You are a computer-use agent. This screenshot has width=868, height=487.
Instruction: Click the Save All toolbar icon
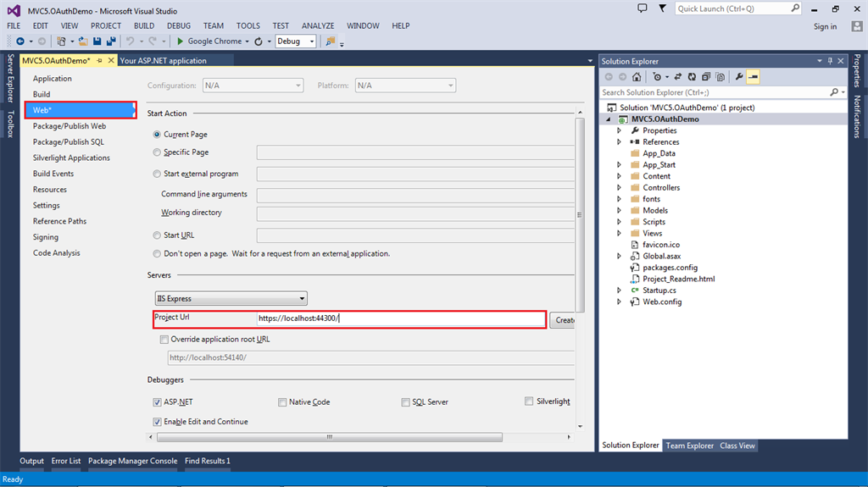[x=111, y=41]
